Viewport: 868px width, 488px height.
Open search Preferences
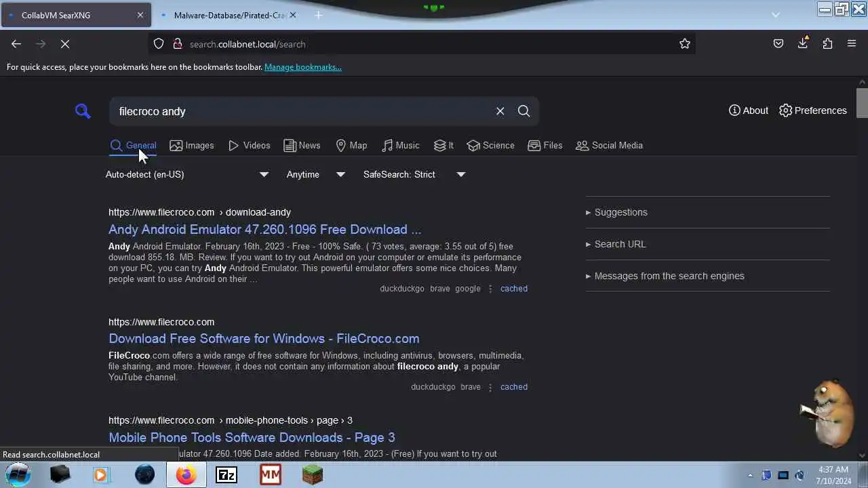coord(813,110)
